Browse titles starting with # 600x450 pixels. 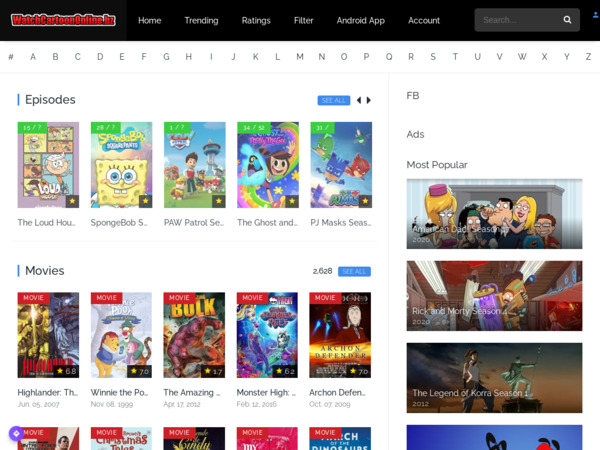pyautogui.click(x=11, y=57)
